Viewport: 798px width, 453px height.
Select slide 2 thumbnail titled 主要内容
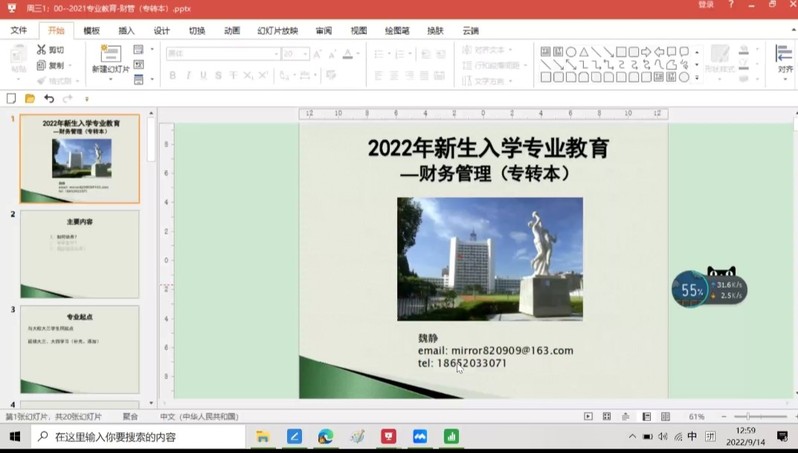coord(79,253)
